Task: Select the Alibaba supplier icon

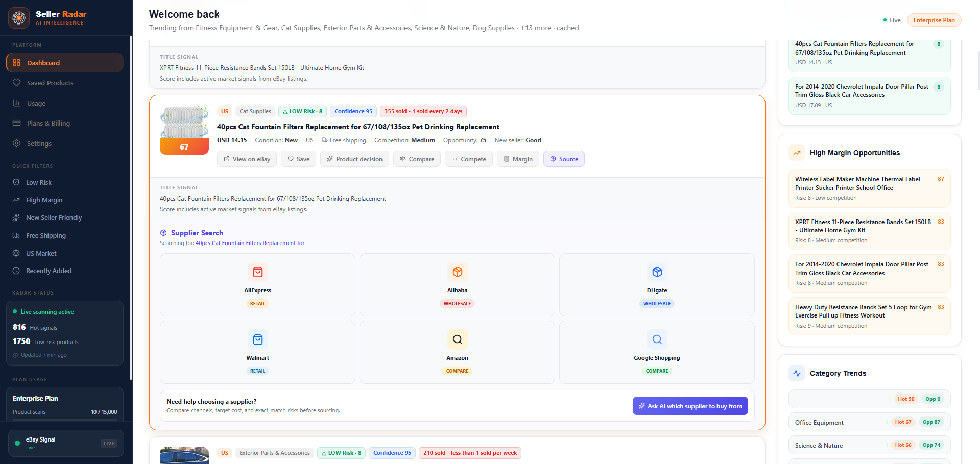Action: tap(458, 272)
